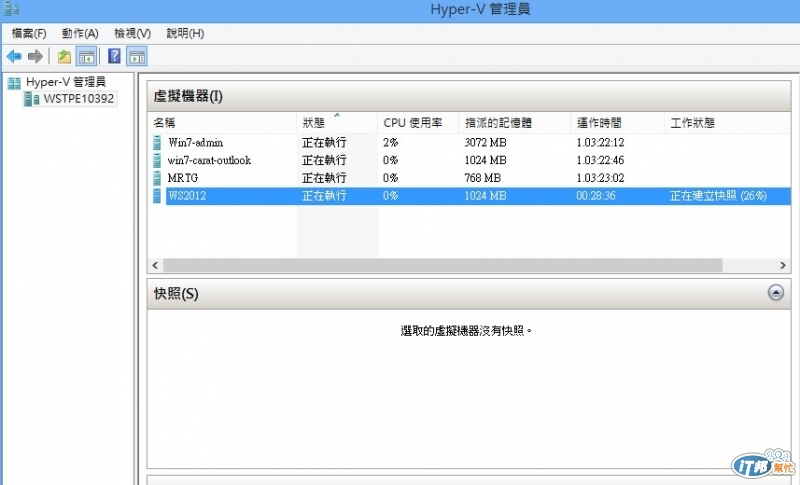The width and height of the screenshot is (800, 485).
Task: Click the Back arrow toolbar icon
Action: 14,56
